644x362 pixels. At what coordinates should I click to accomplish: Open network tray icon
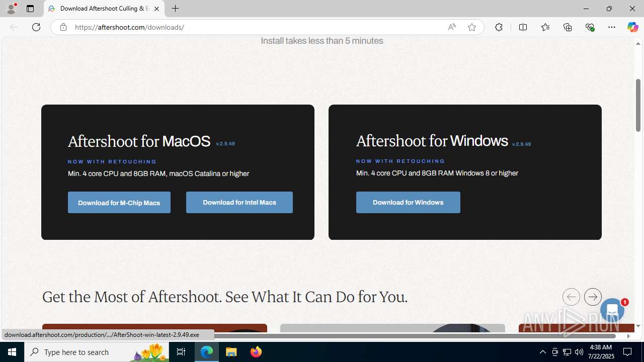(567, 352)
